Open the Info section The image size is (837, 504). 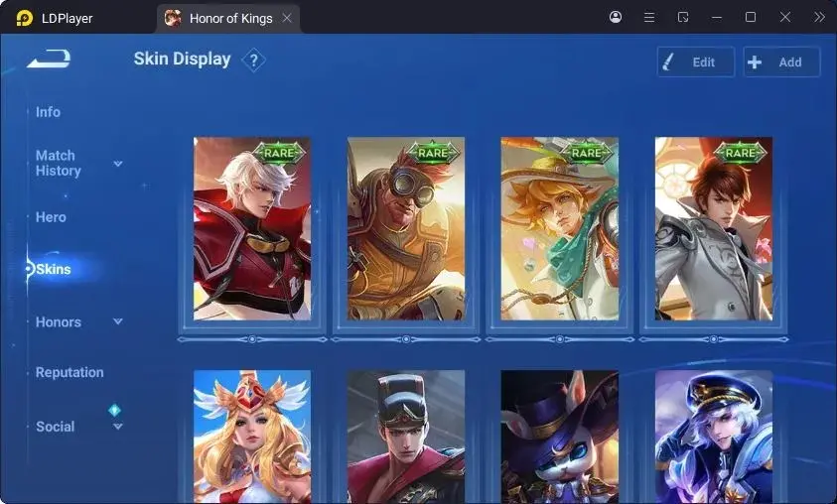click(48, 112)
